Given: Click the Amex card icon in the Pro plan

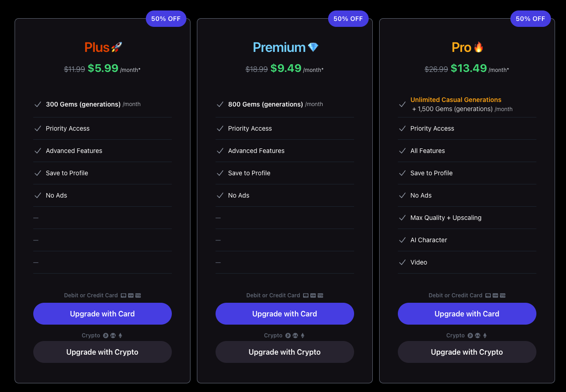Looking at the screenshot, I should pos(503,295).
